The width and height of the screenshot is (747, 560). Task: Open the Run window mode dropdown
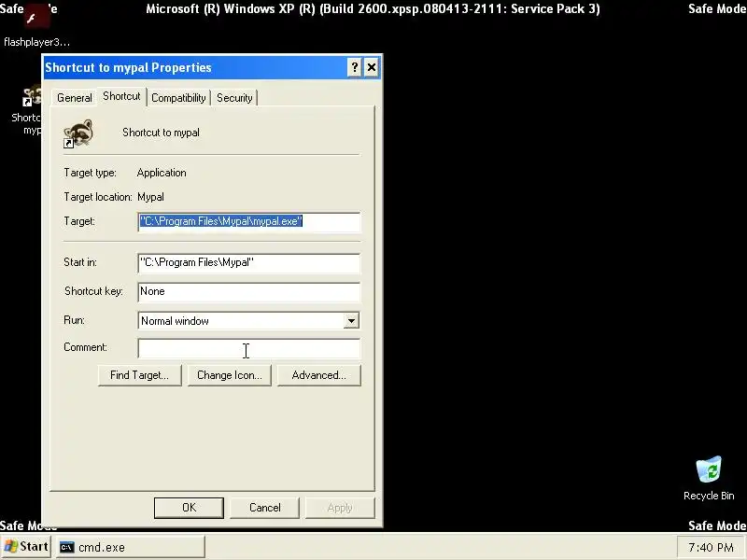click(351, 321)
